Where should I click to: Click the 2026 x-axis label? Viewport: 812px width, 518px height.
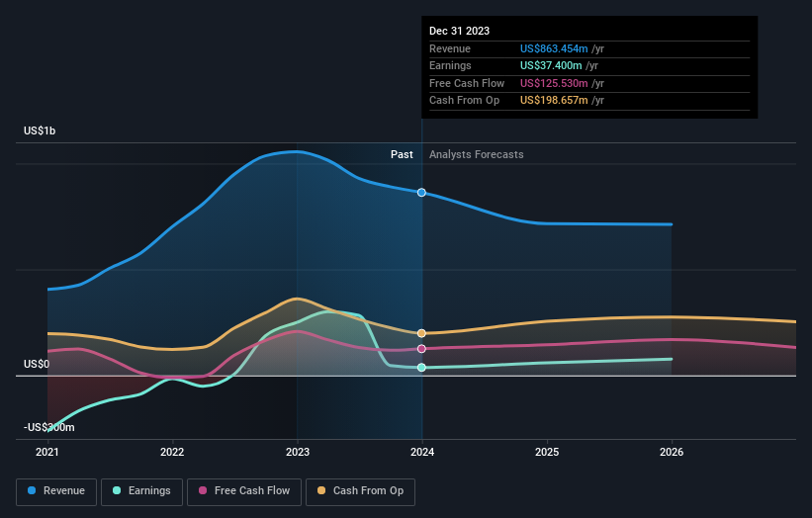click(x=672, y=453)
